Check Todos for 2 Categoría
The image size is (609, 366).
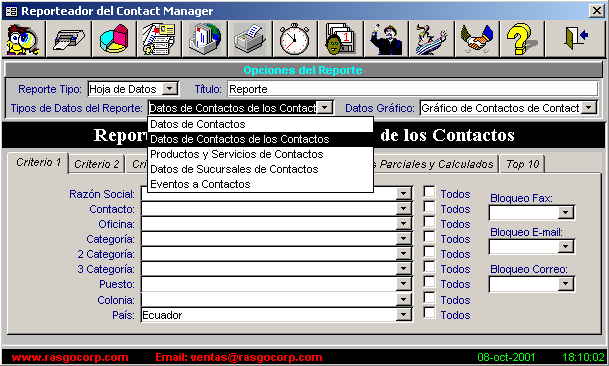pyautogui.click(x=429, y=253)
